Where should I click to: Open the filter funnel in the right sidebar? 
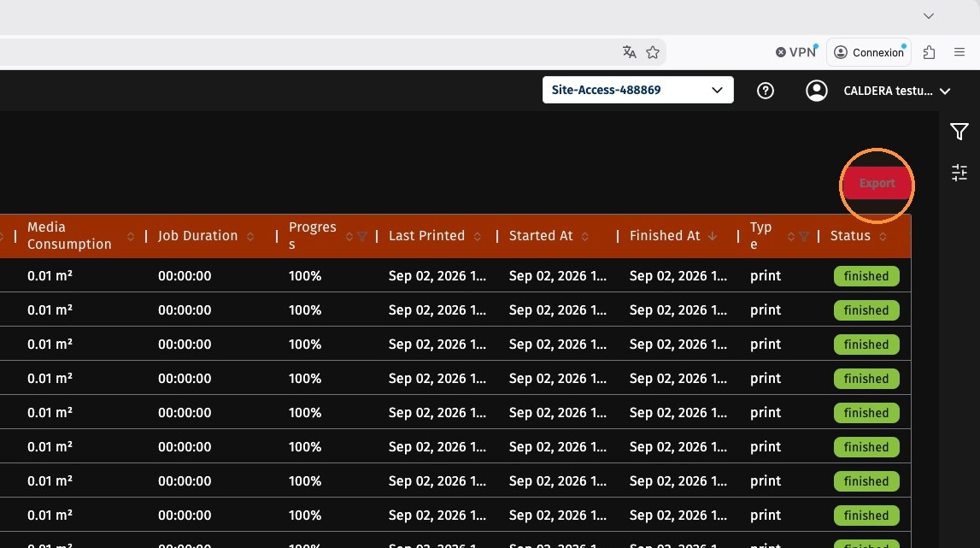(959, 132)
